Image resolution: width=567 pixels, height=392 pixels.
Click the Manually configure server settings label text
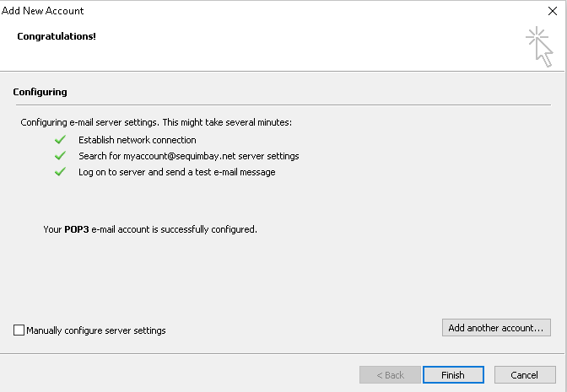point(96,330)
